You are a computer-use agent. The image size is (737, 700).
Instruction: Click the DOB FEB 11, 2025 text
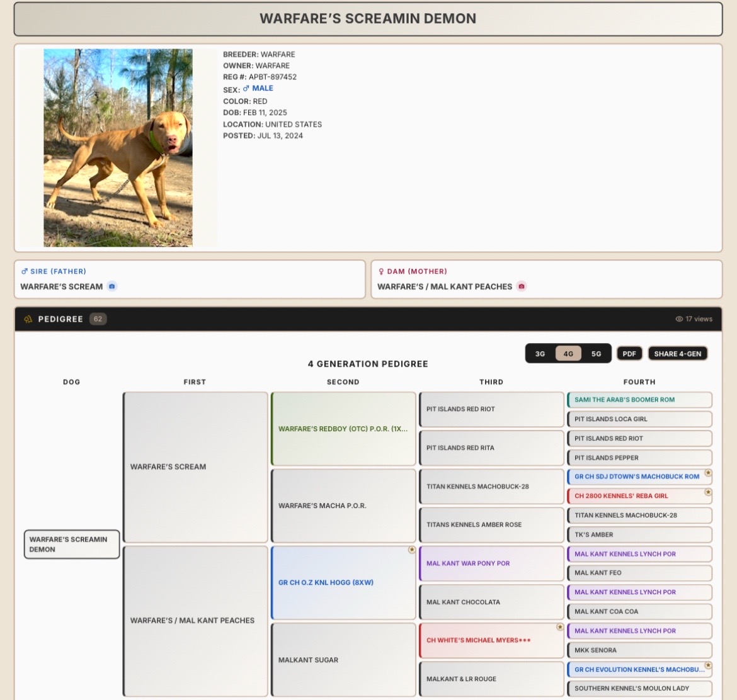(x=254, y=113)
